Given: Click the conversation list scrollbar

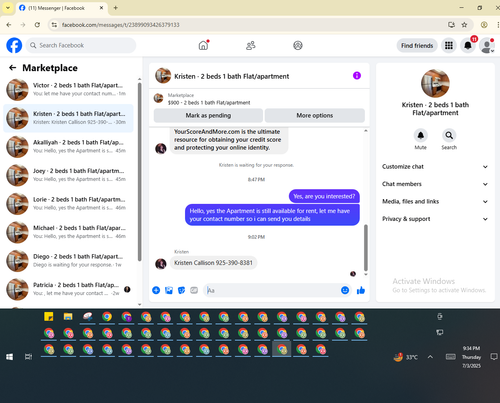Looking at the screenshot, I should coord(139,172).
